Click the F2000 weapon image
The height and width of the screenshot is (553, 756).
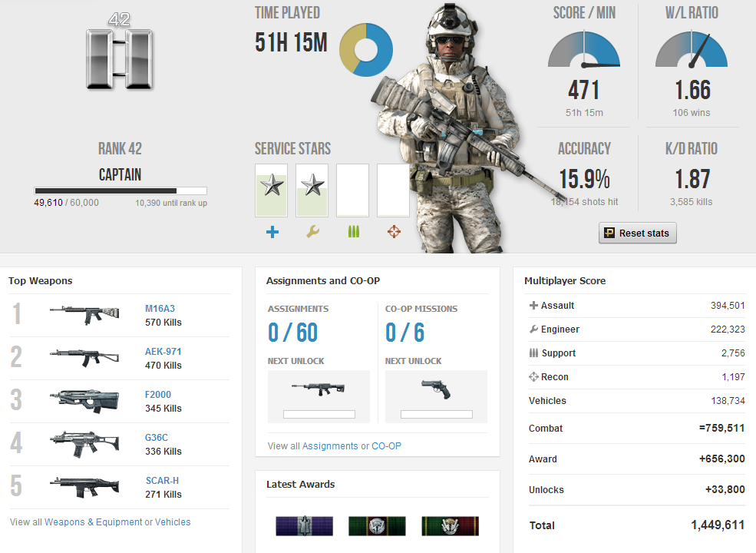(x=84, y=401)
